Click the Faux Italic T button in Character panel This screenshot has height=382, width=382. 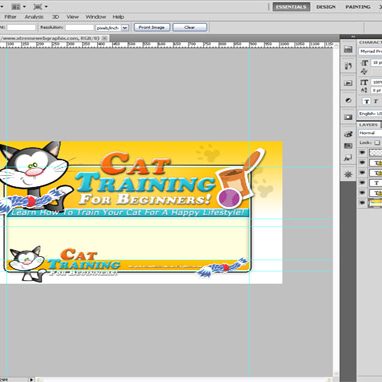(376, 101)
